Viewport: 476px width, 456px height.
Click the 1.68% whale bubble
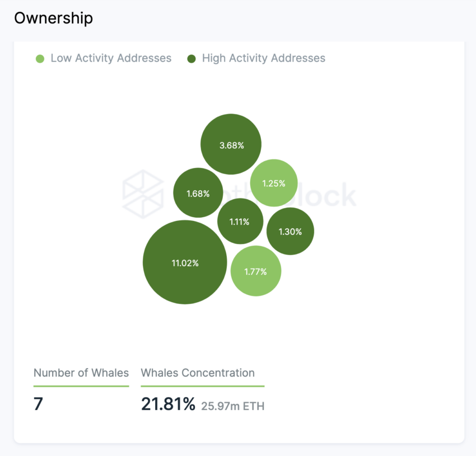point(198,192)
